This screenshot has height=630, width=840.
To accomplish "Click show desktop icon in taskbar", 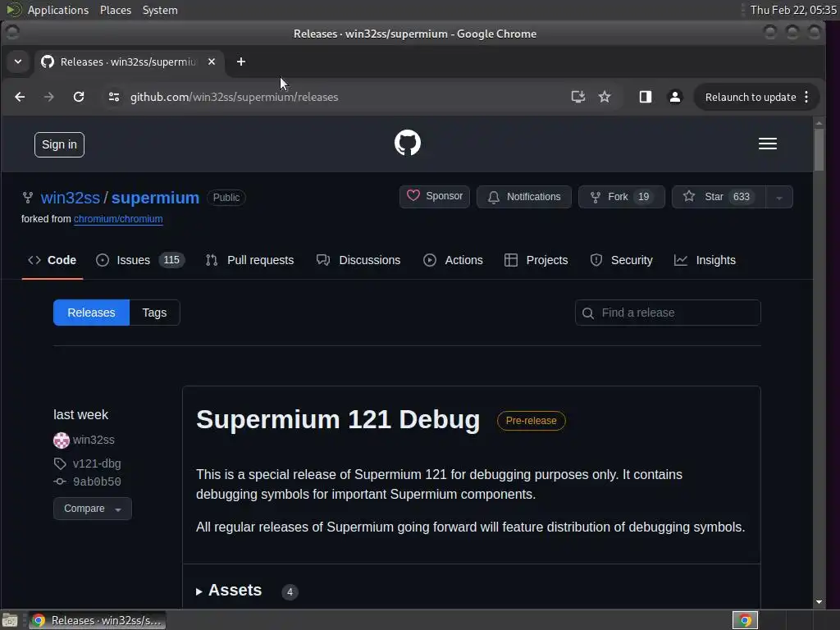I will (10, 620).
